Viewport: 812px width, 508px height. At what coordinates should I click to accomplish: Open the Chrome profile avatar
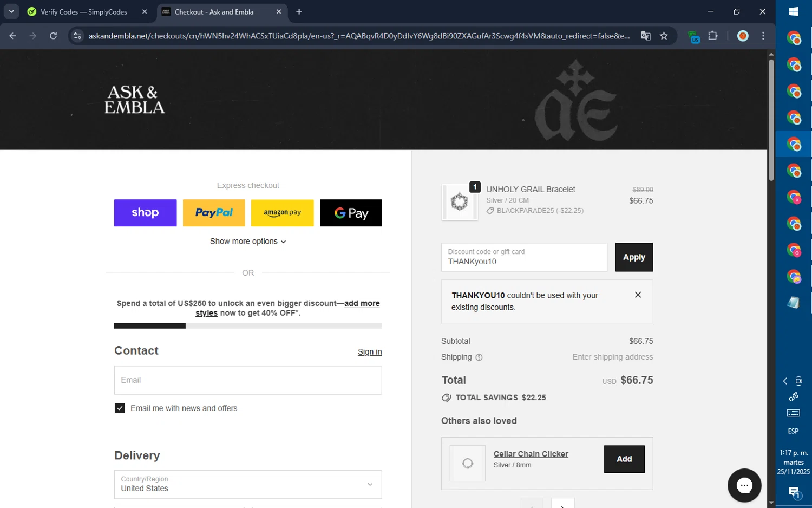[743, 36]
